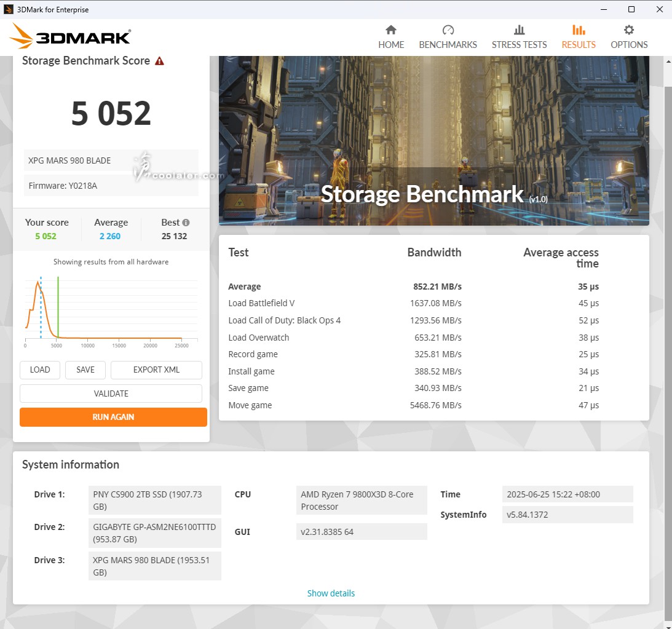Click the info icon next to Best
The height and width of the screenshot is (629, 672).
click(186, 223)
